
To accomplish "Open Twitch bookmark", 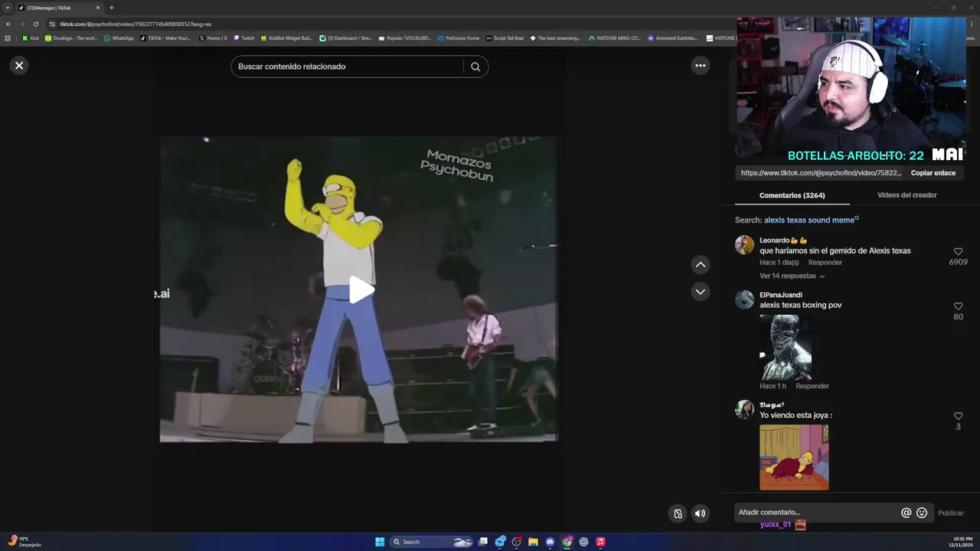I will (x=244, y=37).
